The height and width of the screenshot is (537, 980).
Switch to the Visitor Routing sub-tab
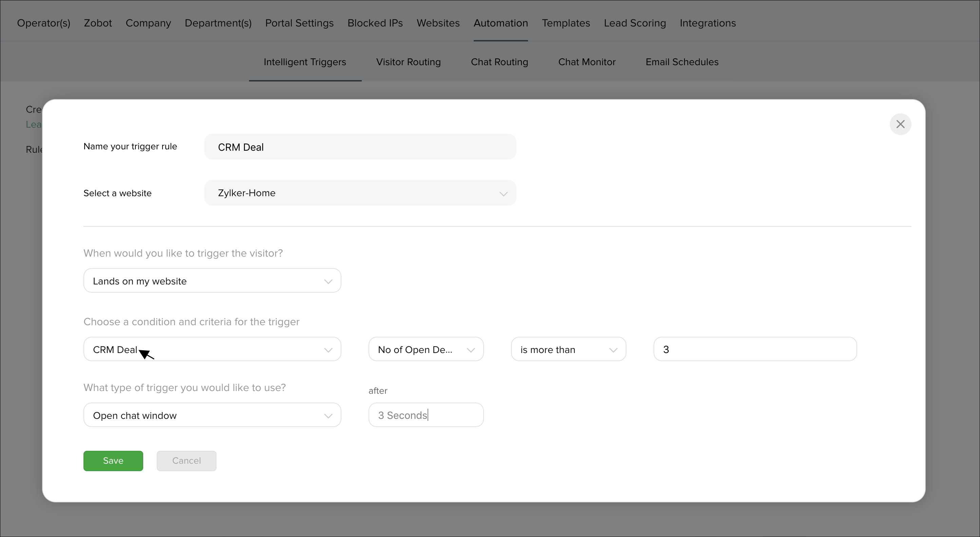pos(408,62)
